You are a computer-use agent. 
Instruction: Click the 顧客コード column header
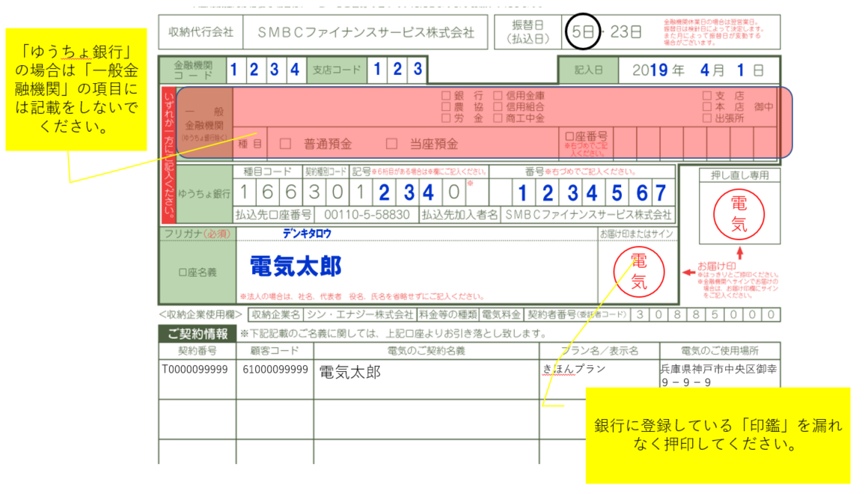(275, 351)
